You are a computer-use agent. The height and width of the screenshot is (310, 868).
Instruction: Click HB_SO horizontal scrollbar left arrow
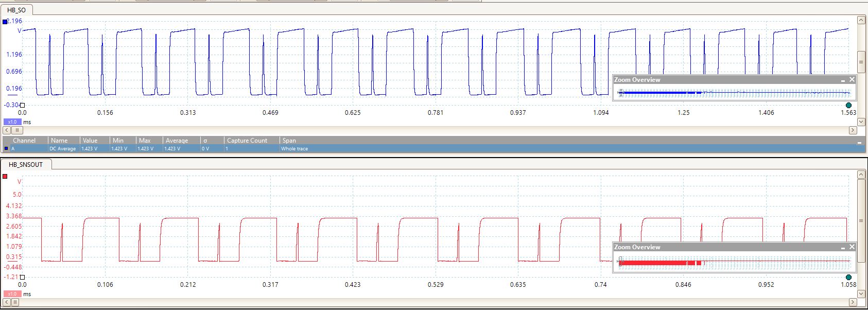pos(7,130)
